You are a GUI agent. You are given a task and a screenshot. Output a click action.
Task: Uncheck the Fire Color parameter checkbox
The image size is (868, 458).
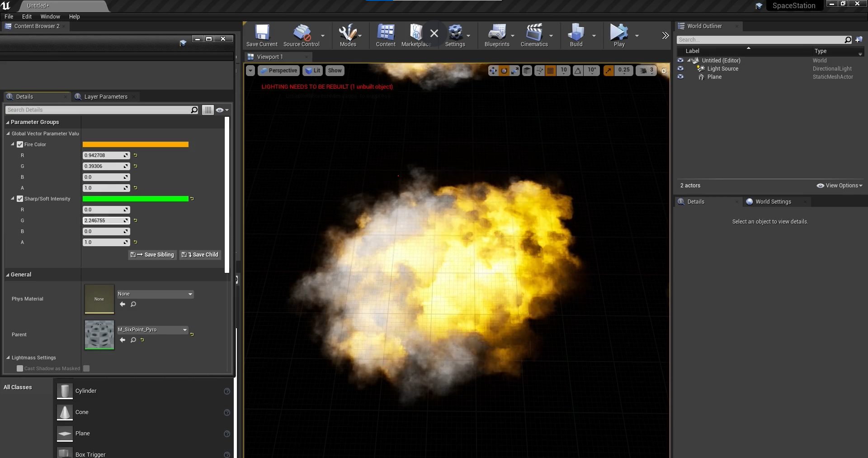coord(20,144)
